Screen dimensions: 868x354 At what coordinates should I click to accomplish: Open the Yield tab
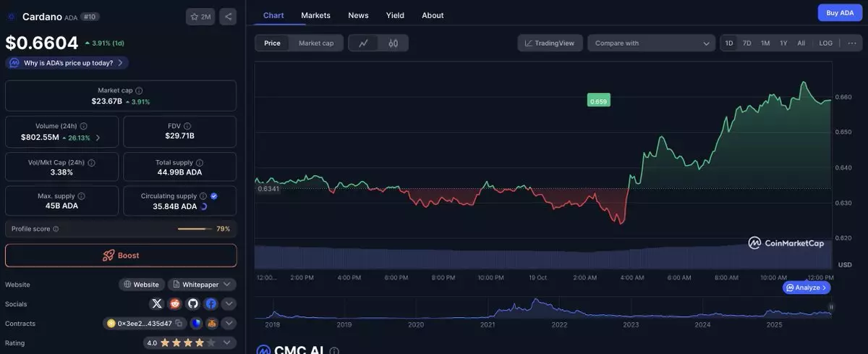pos(395,15)
